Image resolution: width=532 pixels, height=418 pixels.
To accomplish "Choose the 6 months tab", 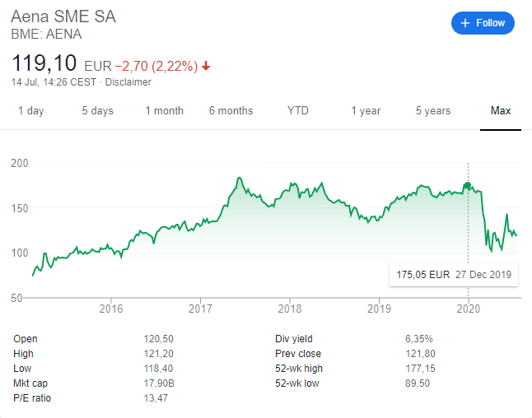I will point(231,111).
